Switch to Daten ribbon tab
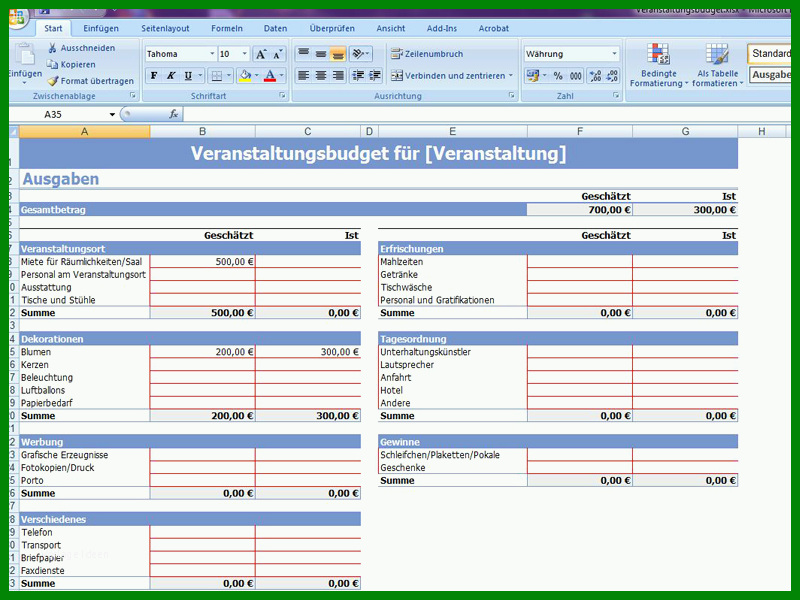 click(x=276, y=29)
